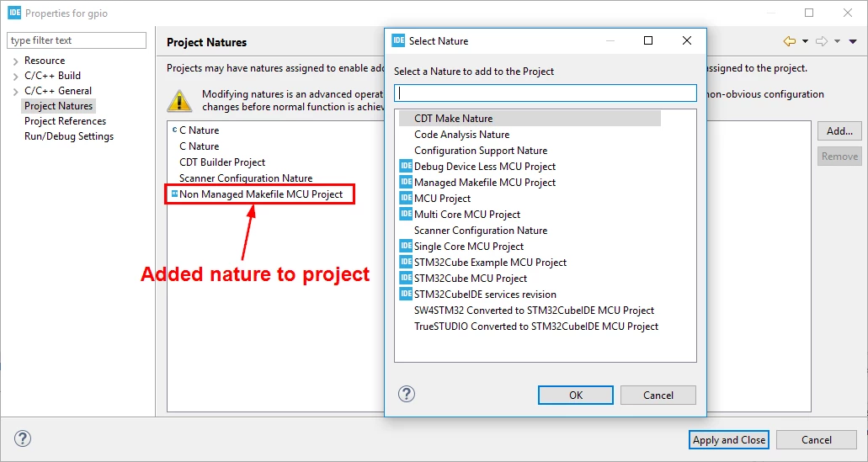
Task: Select STM32Cube MCU Project
Action: coord(471,279)
